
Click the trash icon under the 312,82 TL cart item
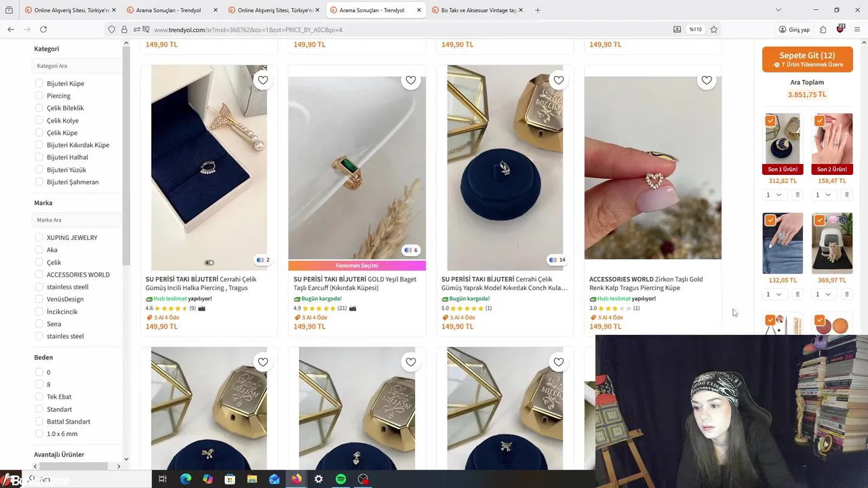(797, 195)
